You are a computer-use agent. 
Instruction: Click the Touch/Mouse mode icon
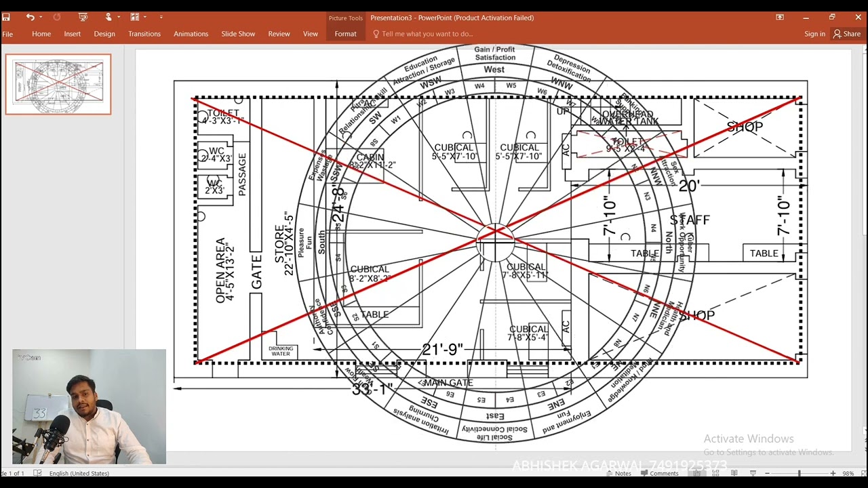[108, 17]
